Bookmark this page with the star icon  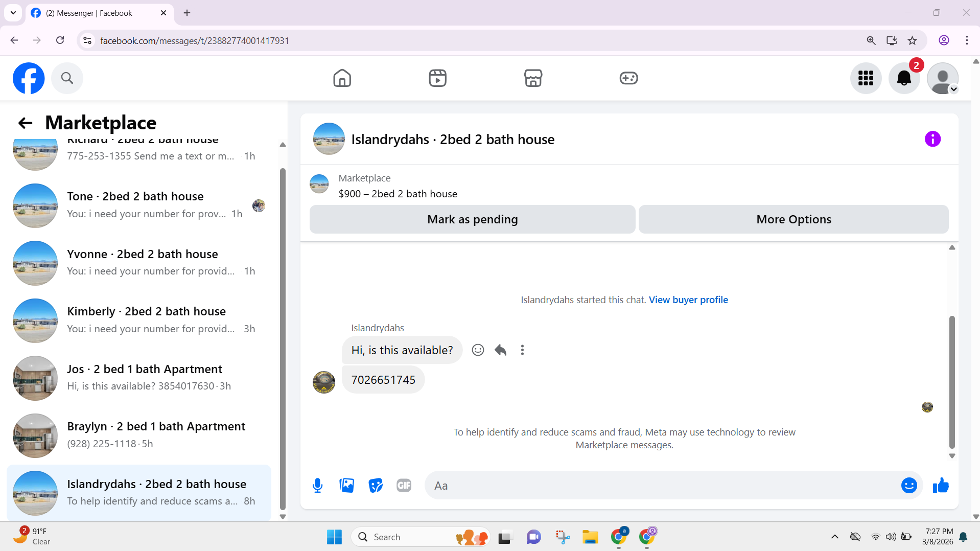(x=912, y=40)
